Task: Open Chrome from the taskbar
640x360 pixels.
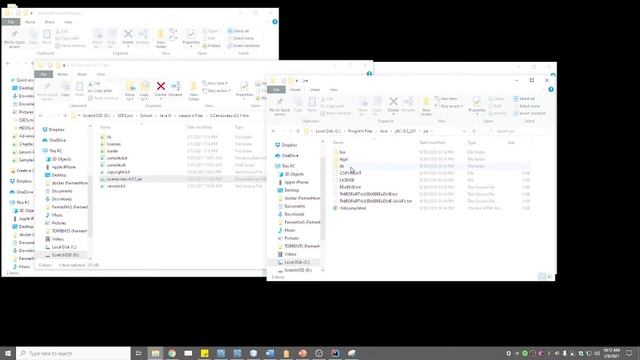Action: (172, 353)
